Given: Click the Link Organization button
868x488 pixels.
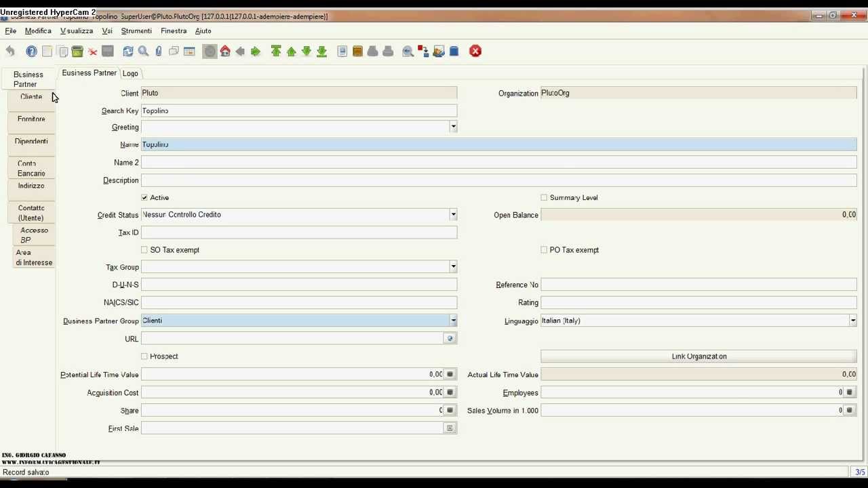Looking at the screenshot, I should tap(698, 357).
